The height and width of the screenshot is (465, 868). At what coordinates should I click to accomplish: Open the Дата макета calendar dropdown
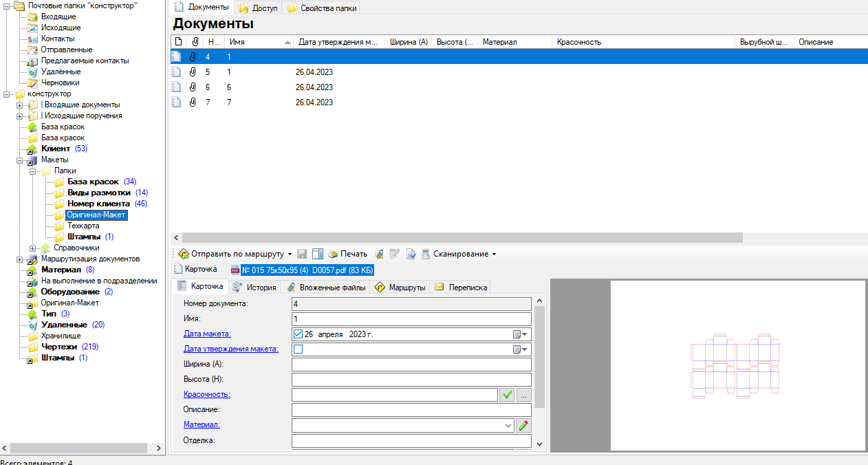click(x=520, y=334)
